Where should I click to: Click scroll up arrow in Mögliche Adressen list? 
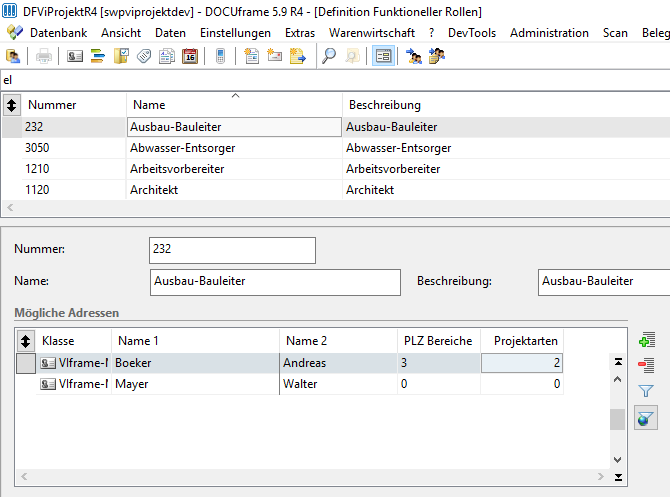(618, 379)
